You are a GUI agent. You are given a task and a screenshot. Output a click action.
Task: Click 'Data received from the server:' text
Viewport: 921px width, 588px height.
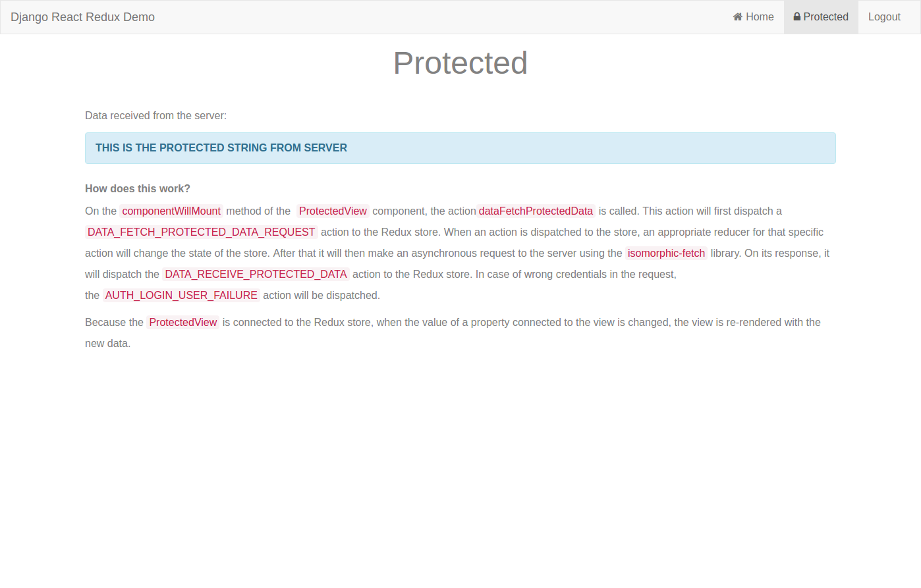pos(155,116)
